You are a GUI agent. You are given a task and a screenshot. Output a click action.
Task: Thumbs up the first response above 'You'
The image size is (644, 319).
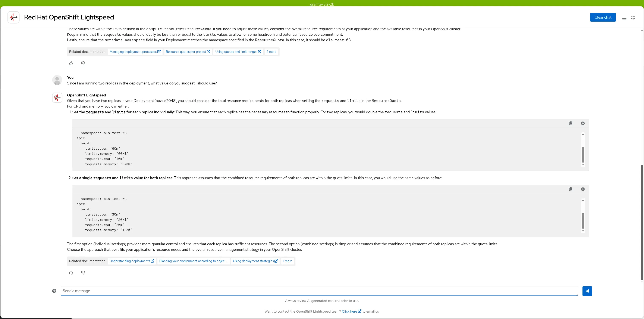click(71, 63)
